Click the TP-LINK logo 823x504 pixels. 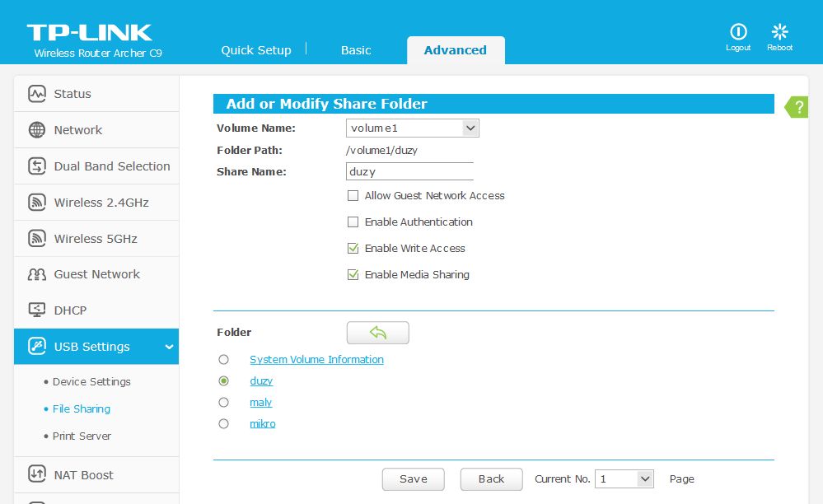pyautogui.click(x=89, y=32)
